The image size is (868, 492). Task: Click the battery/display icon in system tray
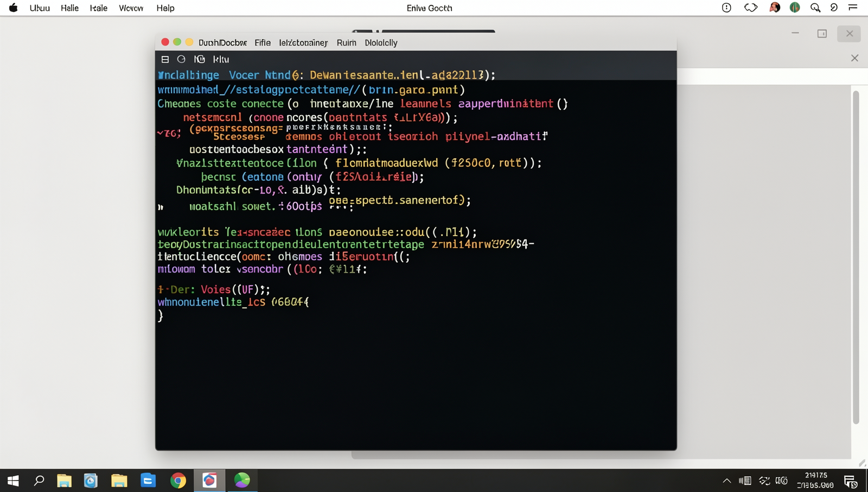pyautogui.click(x=745, y=481)
